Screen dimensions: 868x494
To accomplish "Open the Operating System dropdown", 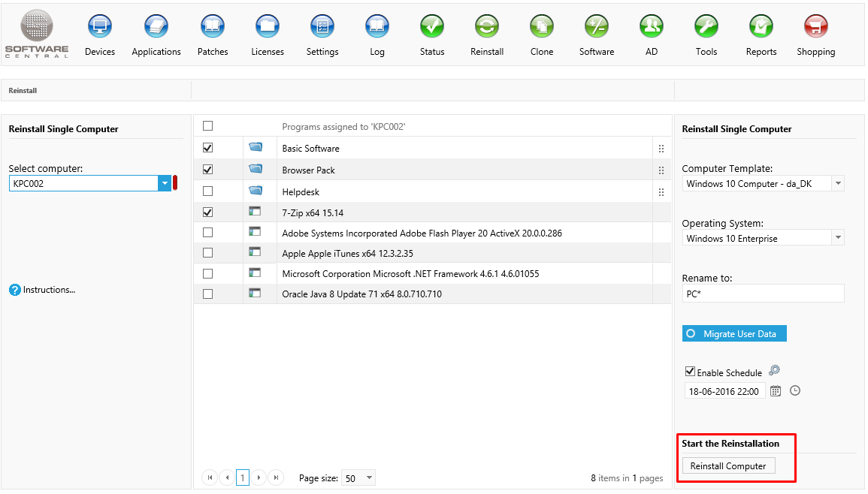I will pos(838,239).
